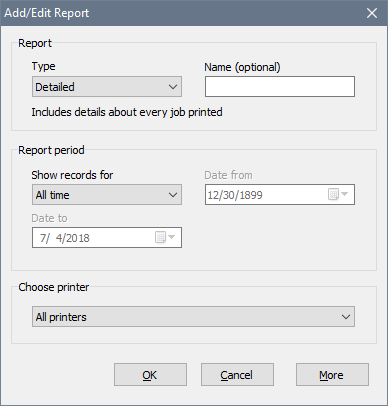Expand the Show records for All time dropdown
388x406 pixels.
coord(107,195)
